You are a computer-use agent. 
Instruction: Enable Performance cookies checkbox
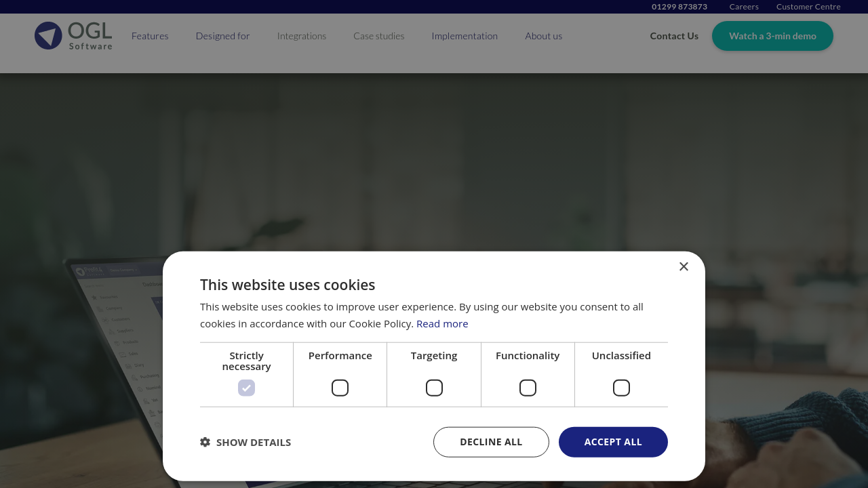point(340,388)
